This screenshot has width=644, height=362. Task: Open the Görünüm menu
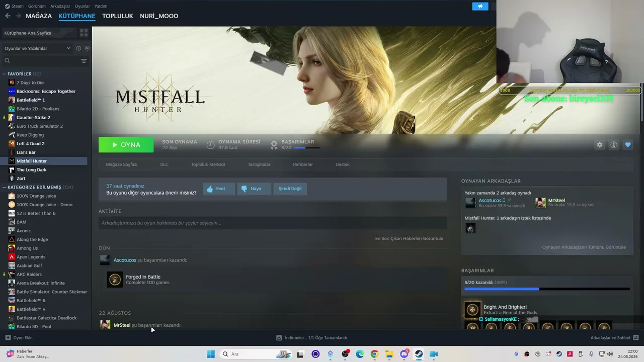(37, 7)
